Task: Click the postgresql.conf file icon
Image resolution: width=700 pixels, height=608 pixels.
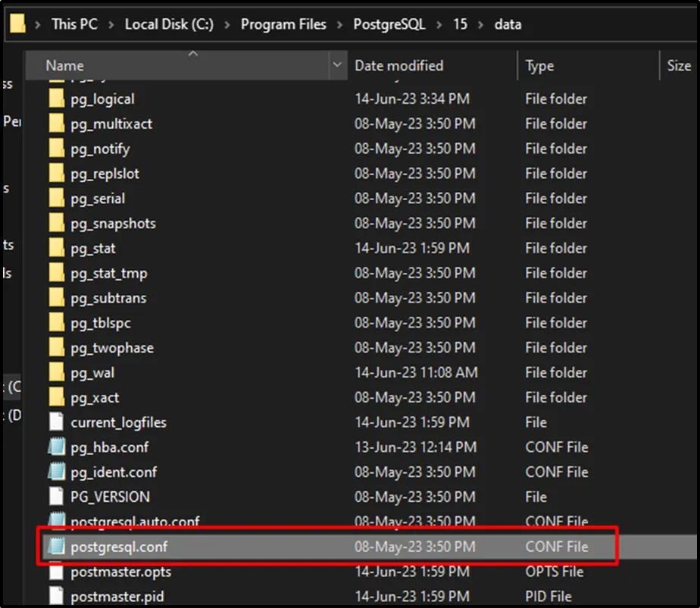Action: 57,547
